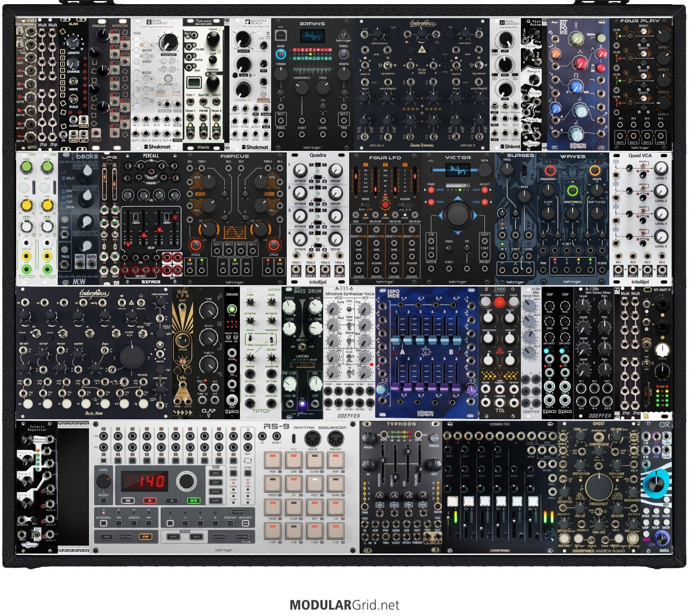Viewport: 690px width, 616px height.
Task: Hit the MIDI pad on RS-9
Action: click(x=272, y=460)
